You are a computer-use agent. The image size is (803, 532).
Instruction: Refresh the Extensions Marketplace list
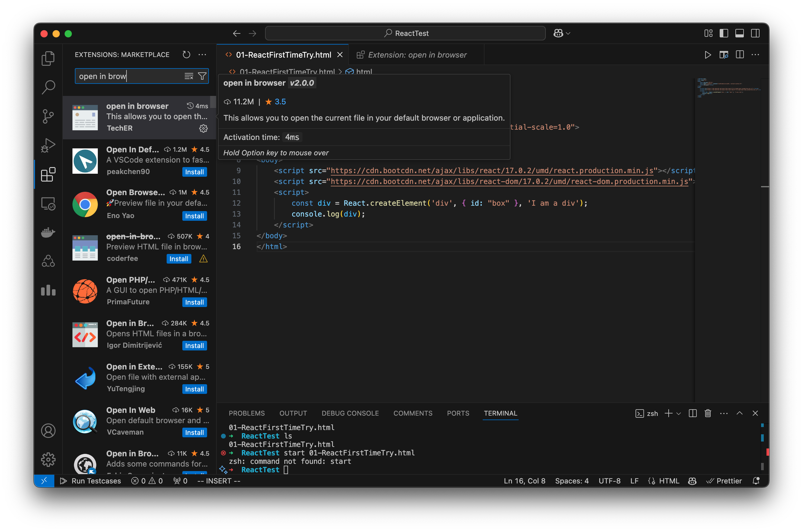pos(186,54)
